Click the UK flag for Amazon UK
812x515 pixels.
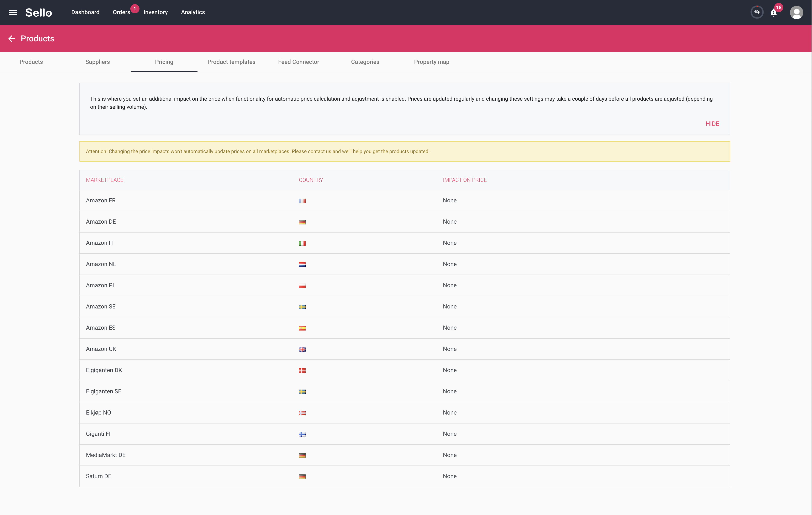(x=302, y=349)
